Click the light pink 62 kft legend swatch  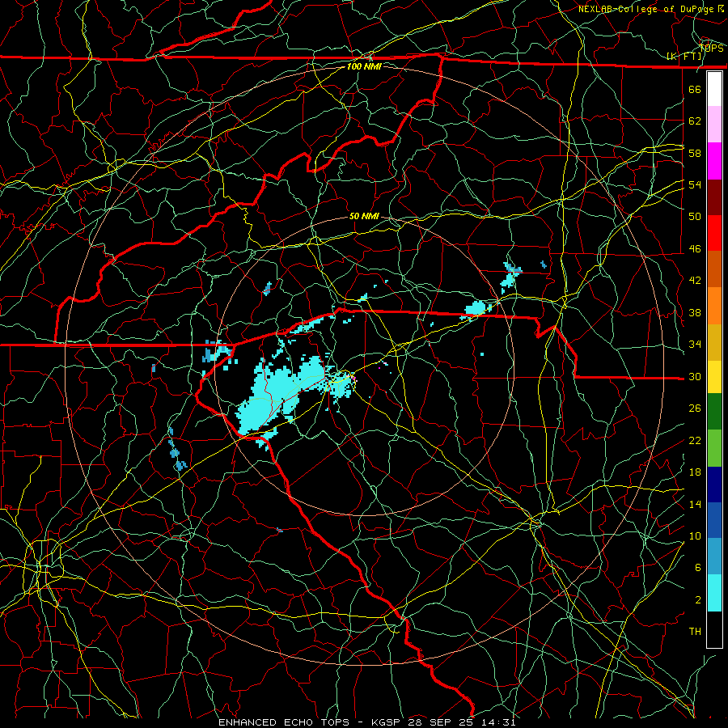(714, 124)
